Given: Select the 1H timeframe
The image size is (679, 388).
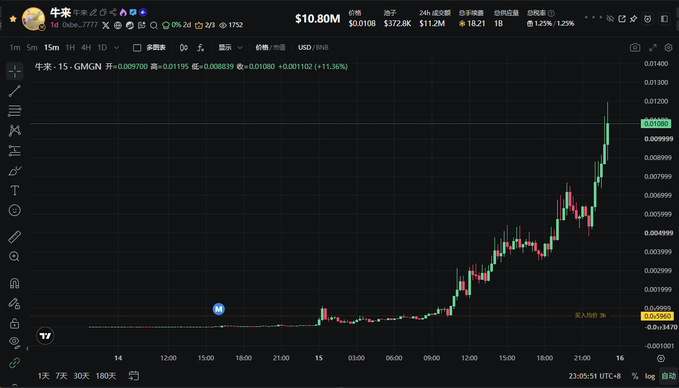Looking at the screenshot, I should click(x=70, y=47).
